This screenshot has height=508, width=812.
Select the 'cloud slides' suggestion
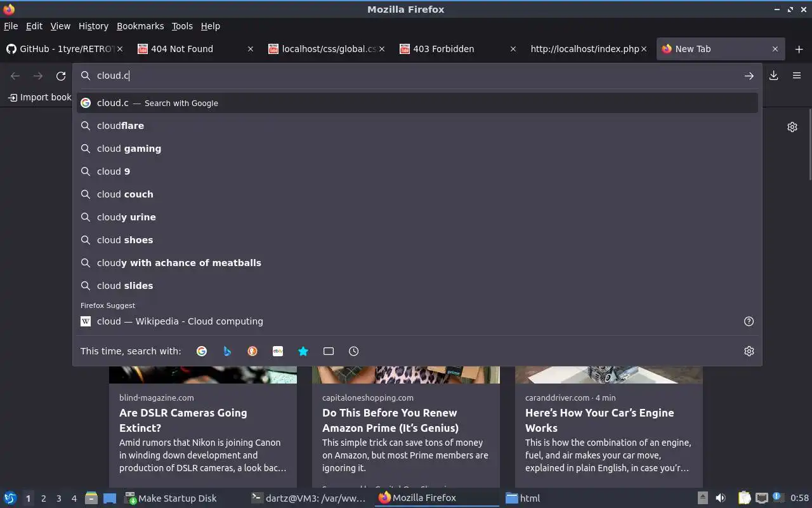coord(417,286)
